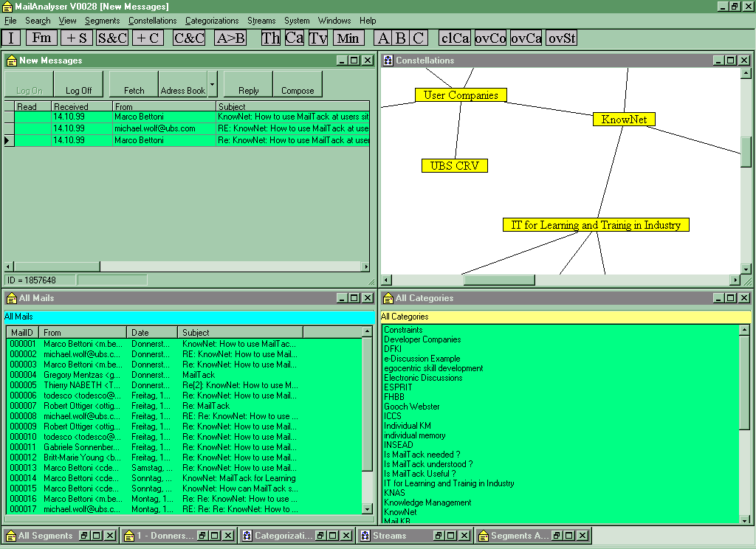Click the 'clCa' toolbar button
Screen dimensions: 756x549
coord(455,38)
